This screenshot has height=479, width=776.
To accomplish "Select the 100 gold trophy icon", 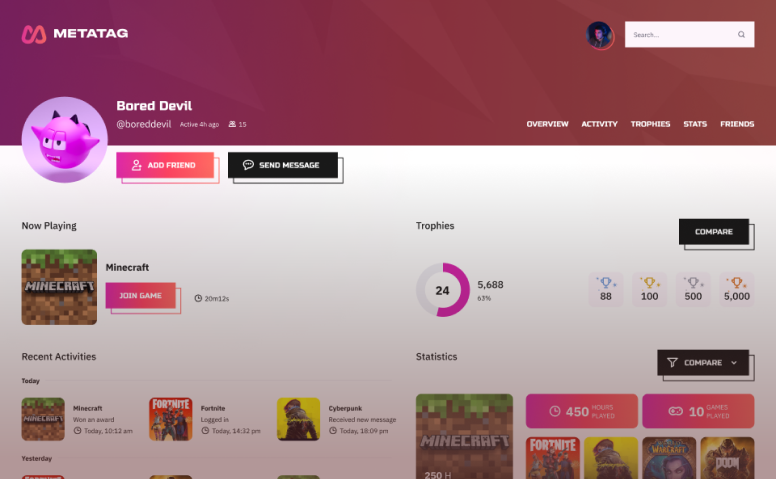I will [649, 283].
